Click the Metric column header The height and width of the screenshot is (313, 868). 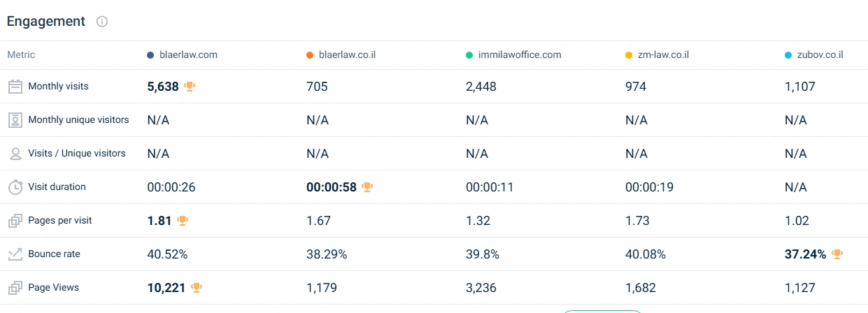[x=21, y=54]
